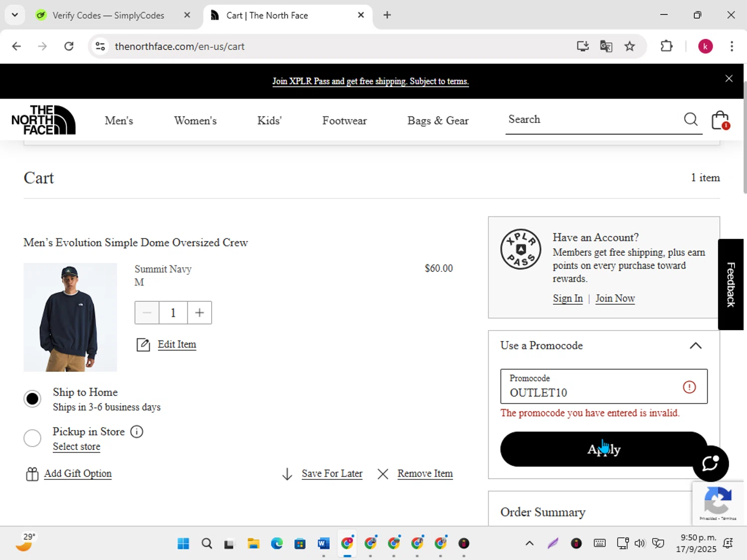The image size is (747, 560).
Task: Close the Cart North Face tab
Action: click(x=361, y=15)
